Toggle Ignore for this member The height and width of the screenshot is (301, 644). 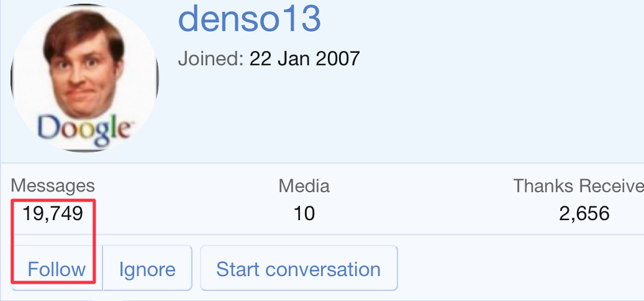click(147, 269)
